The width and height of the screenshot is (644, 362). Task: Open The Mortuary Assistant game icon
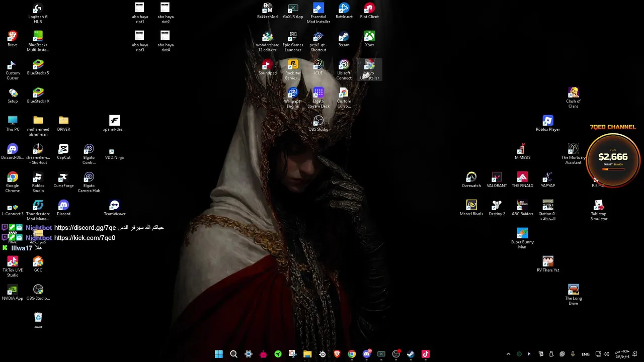[573, 154]
